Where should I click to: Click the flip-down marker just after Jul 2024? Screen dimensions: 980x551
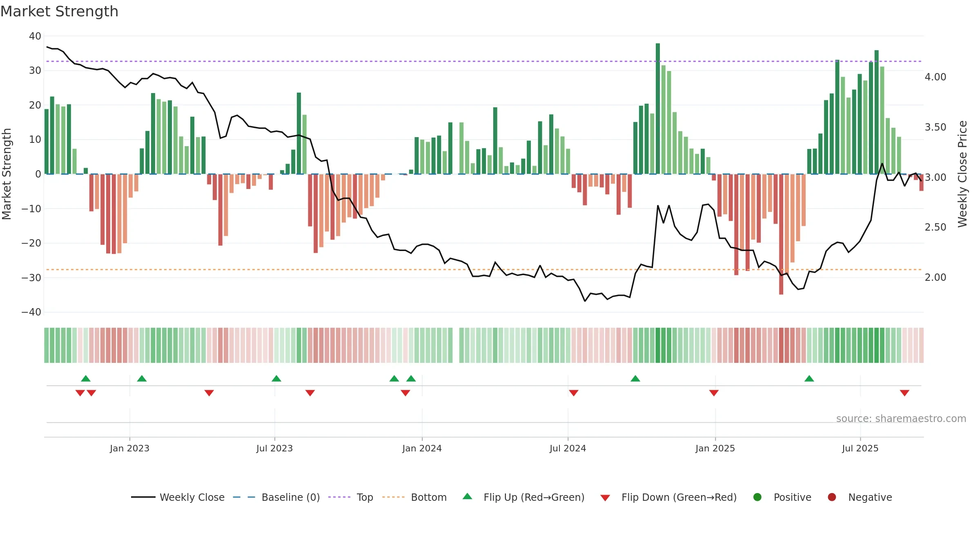[x=574, y=393]
